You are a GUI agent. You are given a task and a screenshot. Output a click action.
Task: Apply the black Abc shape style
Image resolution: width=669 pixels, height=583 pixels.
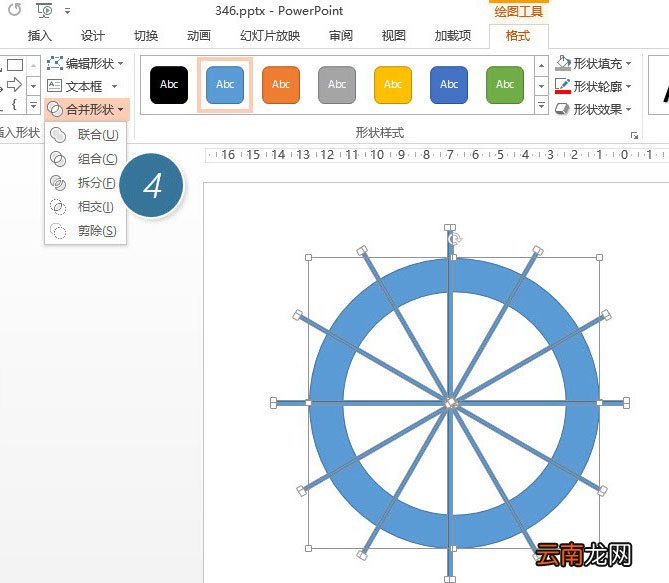pyautogui.click(x=169, y=85)
